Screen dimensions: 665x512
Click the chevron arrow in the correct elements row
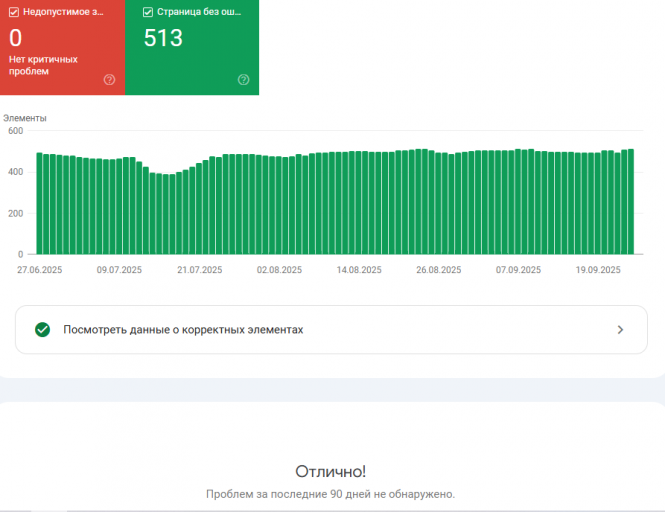pos(620,330)
